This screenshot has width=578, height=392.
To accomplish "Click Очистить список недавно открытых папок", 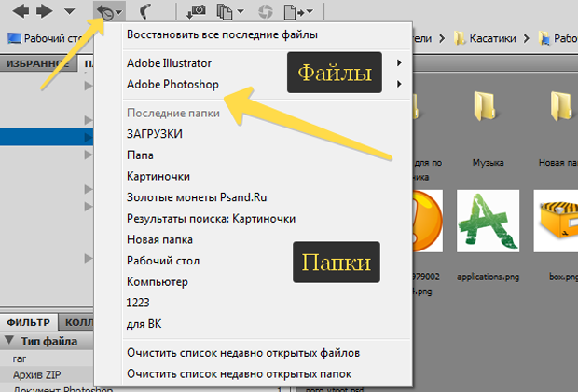I will [x=243, y=373].
